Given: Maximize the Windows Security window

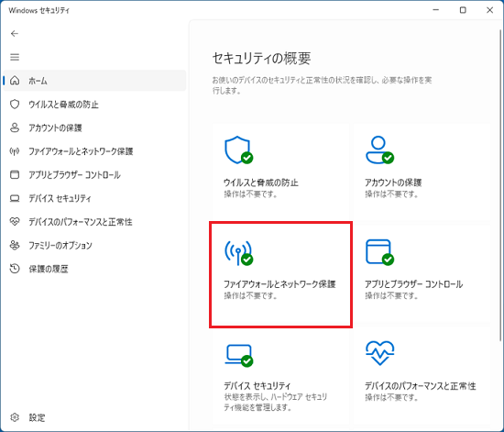Looking at the screenshot, I should [463, 10].
